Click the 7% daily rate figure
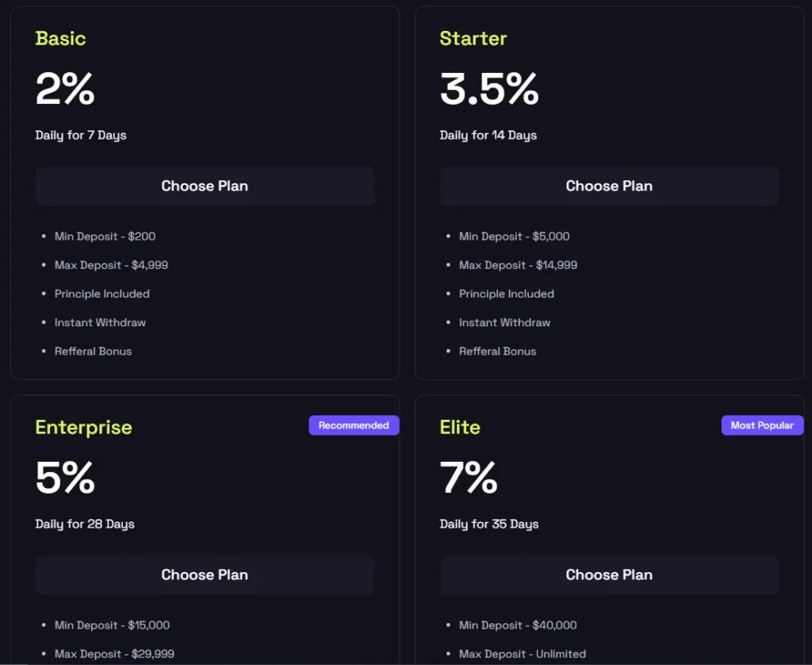 [x=469, y=478]
